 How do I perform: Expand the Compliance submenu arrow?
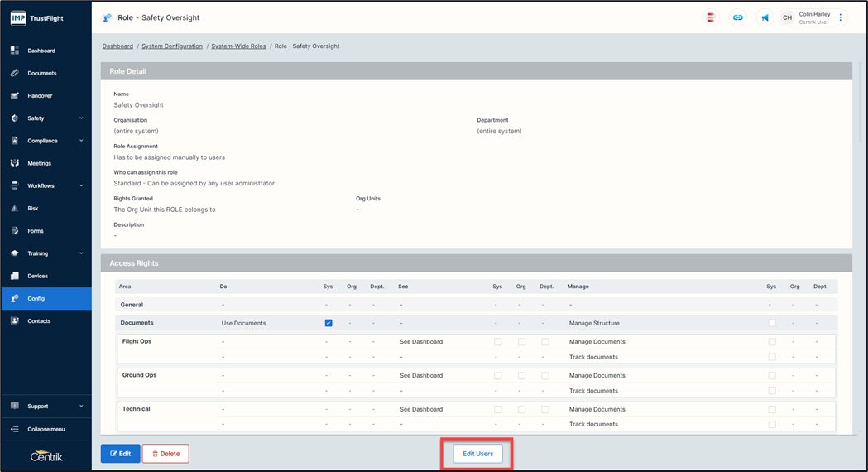81,141
